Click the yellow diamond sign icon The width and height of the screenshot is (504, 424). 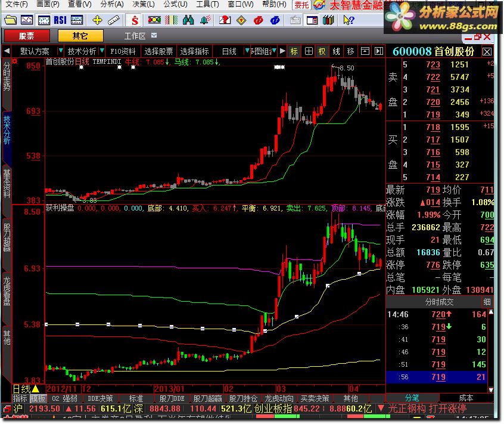tap(241, 20)
